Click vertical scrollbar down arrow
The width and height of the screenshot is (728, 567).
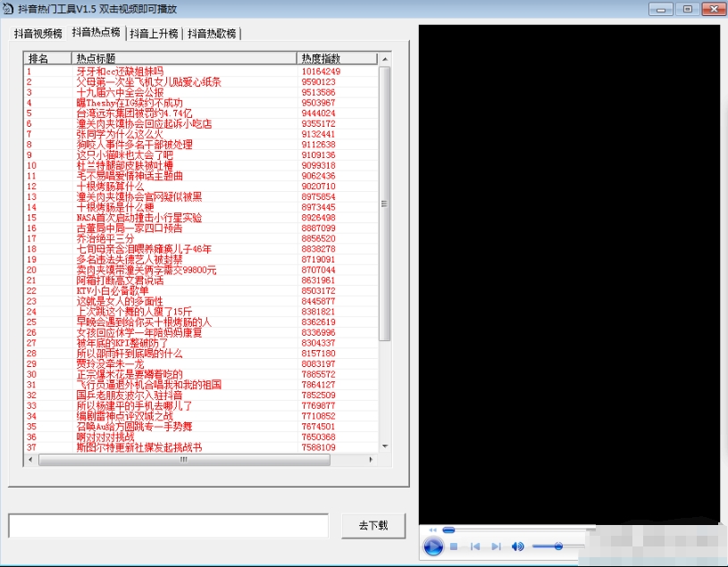[x=385, y=446]
